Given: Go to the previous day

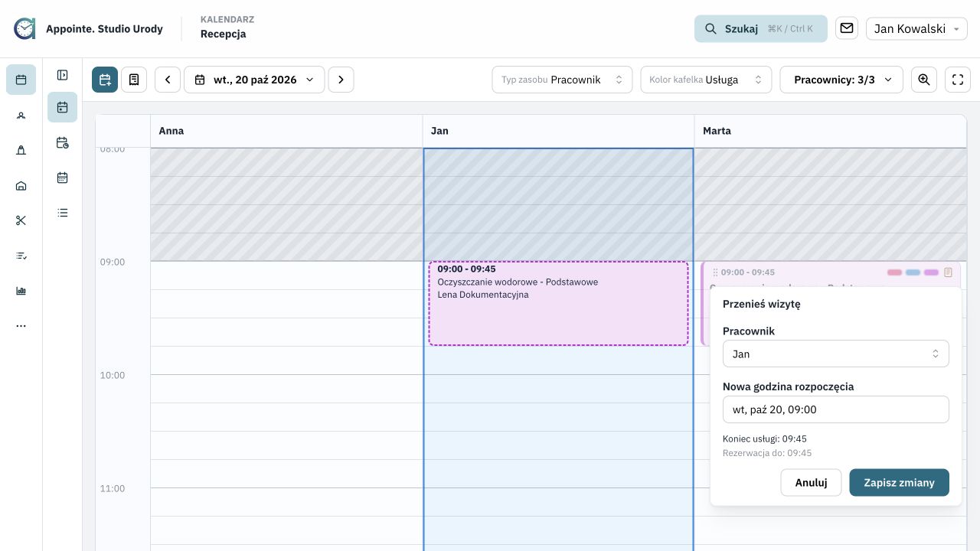Looking at the screenshot, I should tap(168, 80).
